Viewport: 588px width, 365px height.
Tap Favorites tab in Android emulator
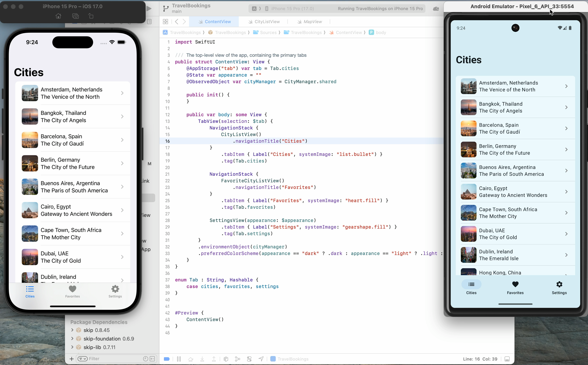pyautogui.click(x=515, y=287)
